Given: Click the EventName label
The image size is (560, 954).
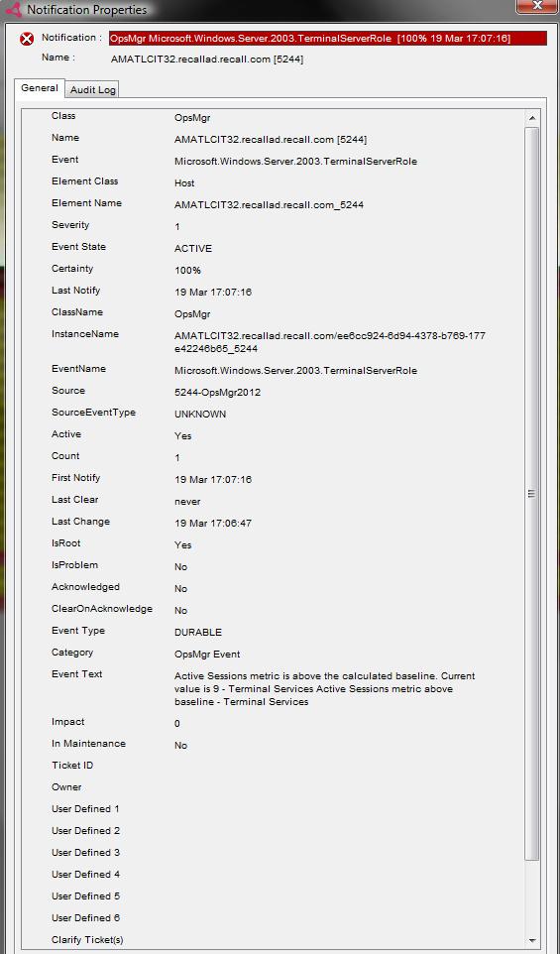Looking at the screenshot, I should click(77, 369).
